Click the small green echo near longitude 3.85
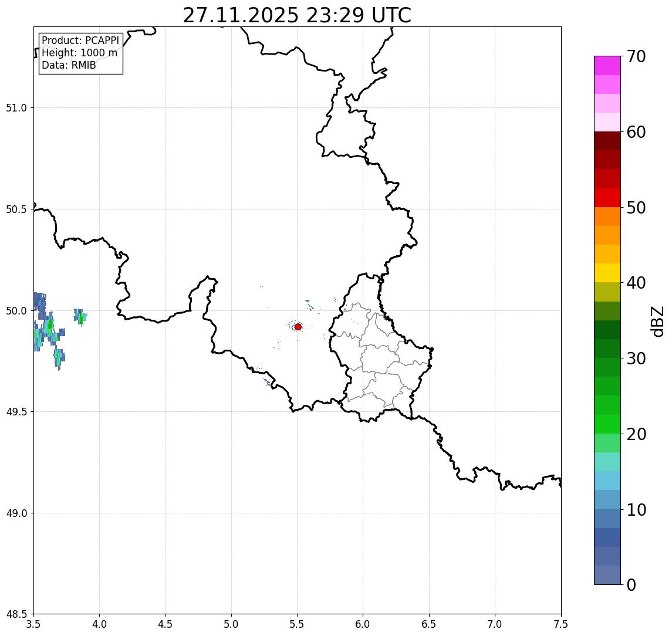Viewport: 672px width, 636px height. [x=80, y=317]
